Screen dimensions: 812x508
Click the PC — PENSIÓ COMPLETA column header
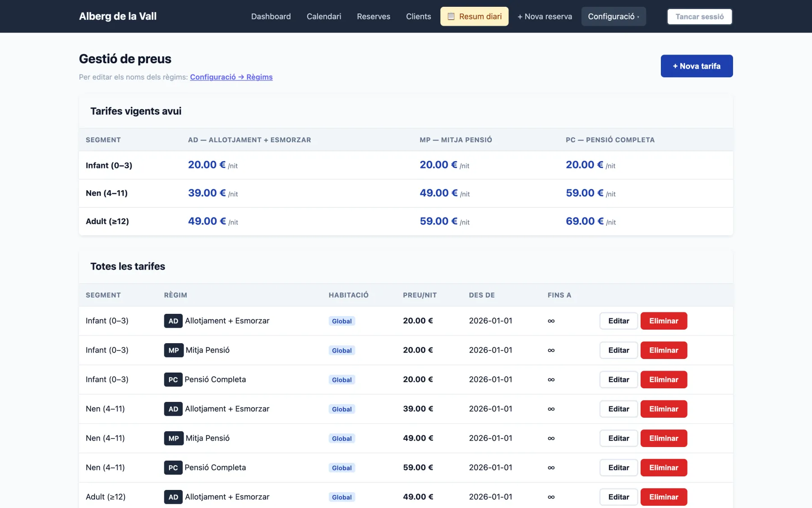point(610,140)
